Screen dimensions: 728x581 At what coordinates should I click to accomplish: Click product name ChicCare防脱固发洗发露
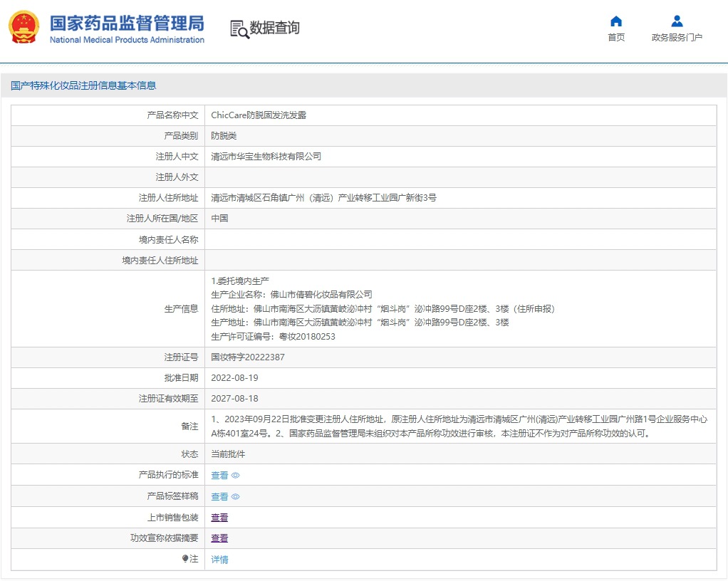click(x=258, y=115)
